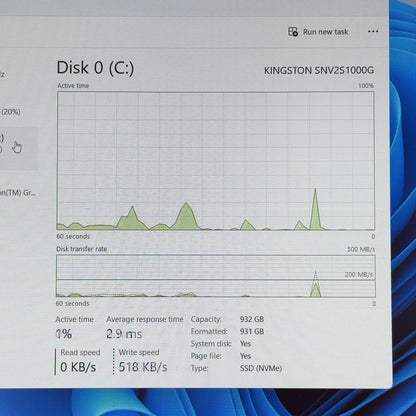Open the three-dots more options menu
This screenshot has height=416, width=416.
373,31
